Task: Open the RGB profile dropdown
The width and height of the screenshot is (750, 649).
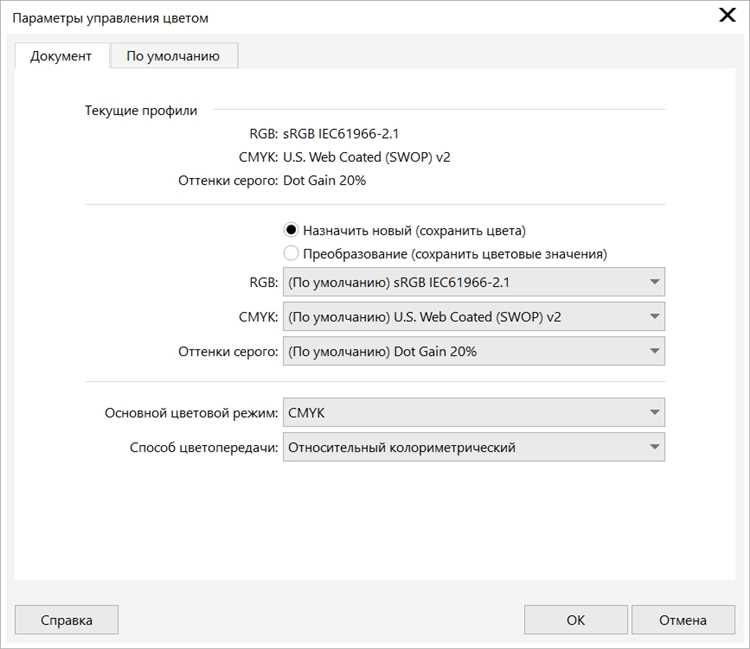Action: 474,282
